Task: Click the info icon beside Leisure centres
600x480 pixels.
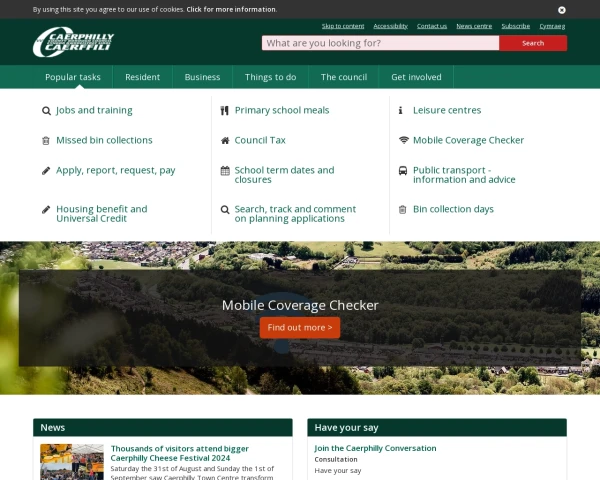Action: [401, 110]
